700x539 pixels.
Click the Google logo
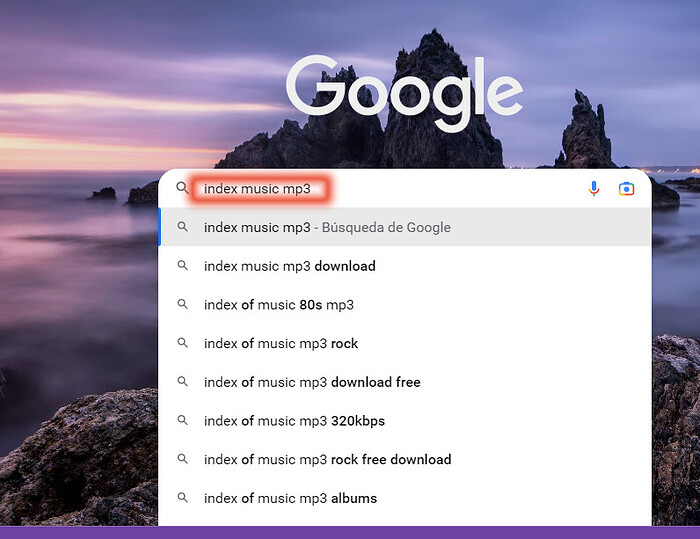coord(404,94)
